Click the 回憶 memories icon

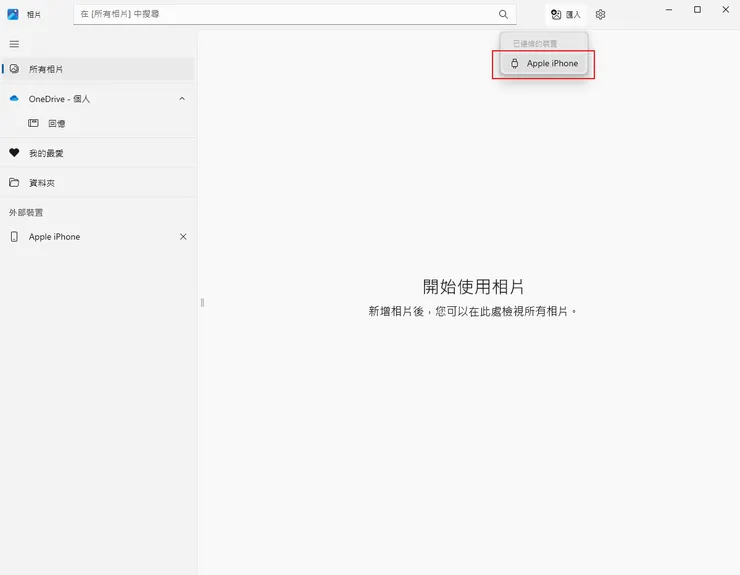(33, 123)
